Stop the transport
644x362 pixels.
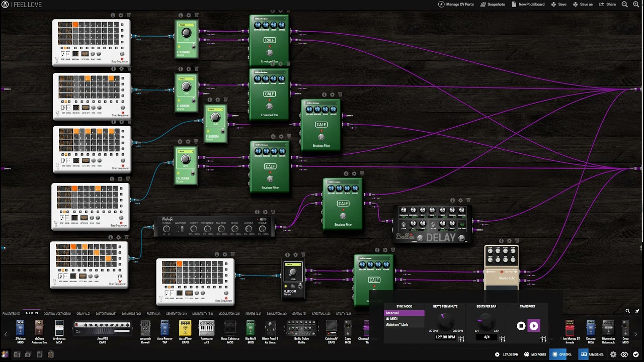pyautogui.click(x=521, y=326)
